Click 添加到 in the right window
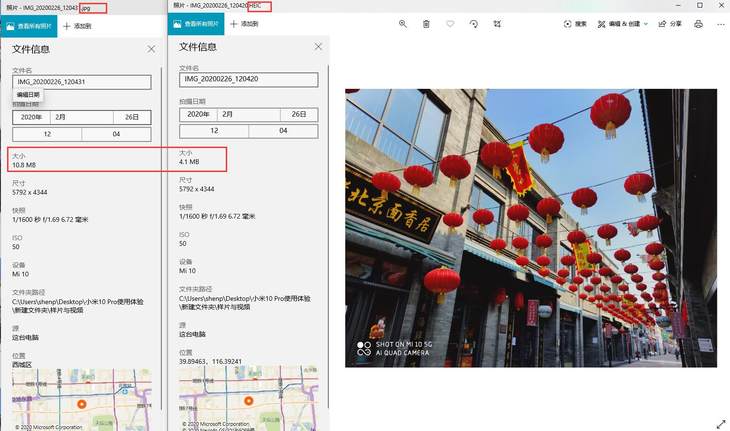The image size is (730, 431). point(246,23)
